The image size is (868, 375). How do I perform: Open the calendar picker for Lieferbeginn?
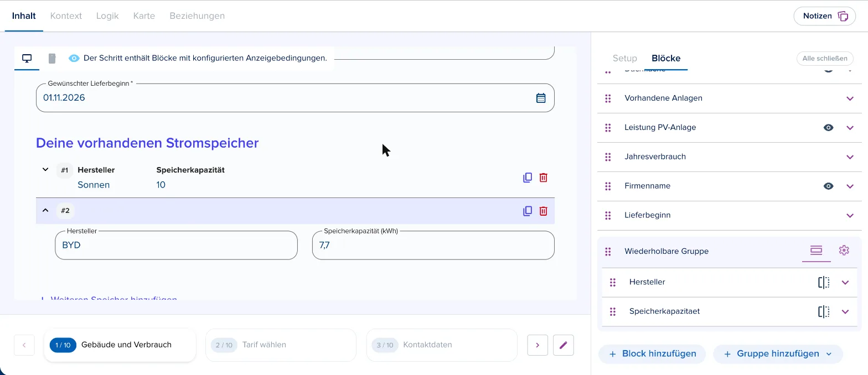(x=541, y=98)
